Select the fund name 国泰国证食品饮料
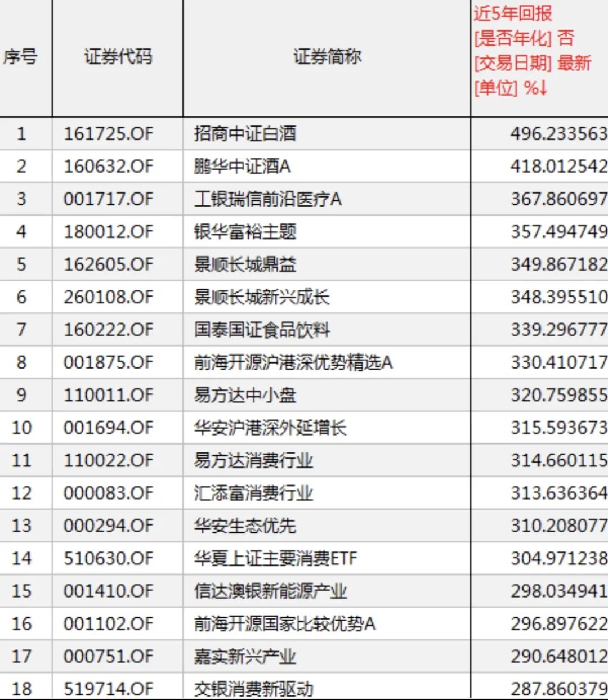Viewport: 608px width, 700px height. click(262, 330)
